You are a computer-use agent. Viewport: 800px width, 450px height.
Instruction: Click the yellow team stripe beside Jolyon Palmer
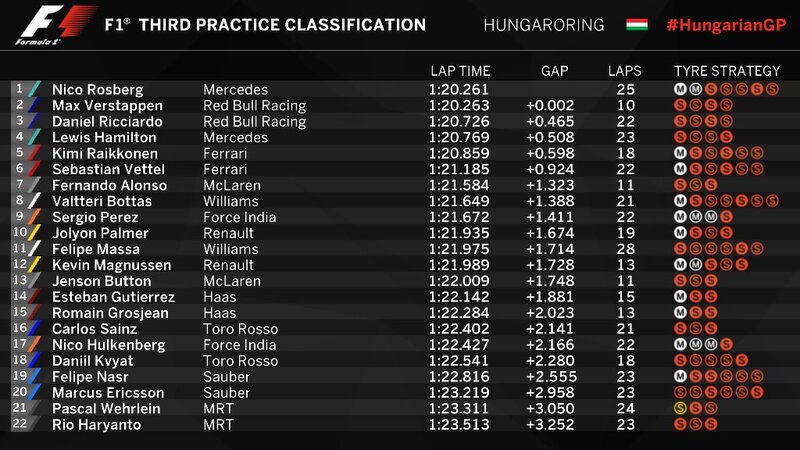coord(33,233)
